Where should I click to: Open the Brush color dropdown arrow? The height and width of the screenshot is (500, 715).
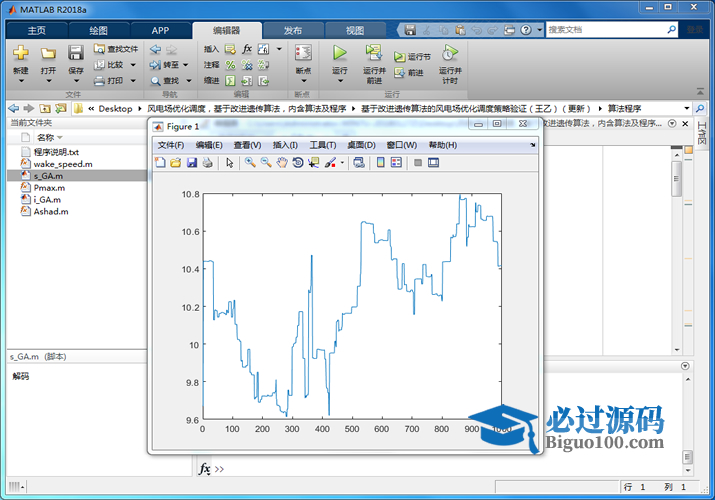click(x=343, y=163)
